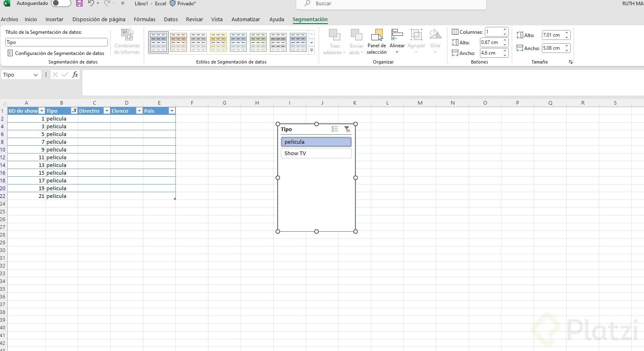Expand the slicer styles gallery
This screenshot has height=351, width=644.
pyautogui.click(x=312, y=50)
